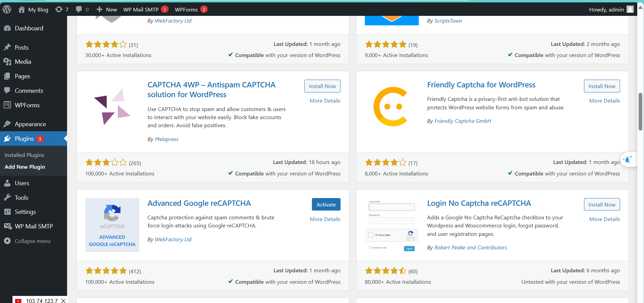Image resolution: width=644 pixels, height=303 pixels.
Task: Open WebFactory Ltd link under Advanced reCAPTCHA
Action: click(x=173, y=240)
